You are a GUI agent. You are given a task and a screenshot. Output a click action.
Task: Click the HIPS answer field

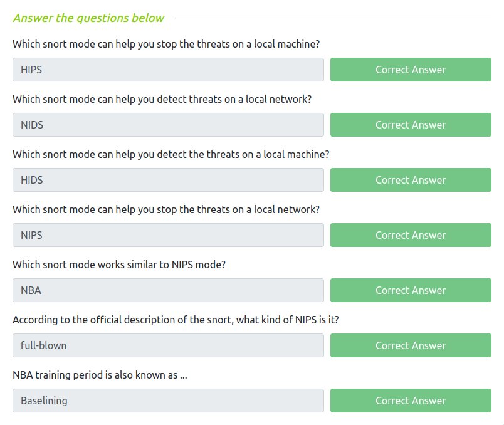pos(168,70)
